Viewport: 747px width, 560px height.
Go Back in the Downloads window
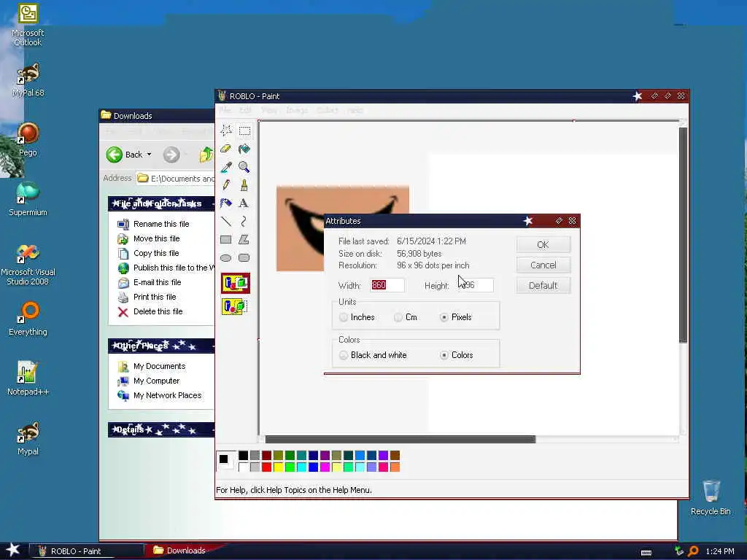click(124, 155)
